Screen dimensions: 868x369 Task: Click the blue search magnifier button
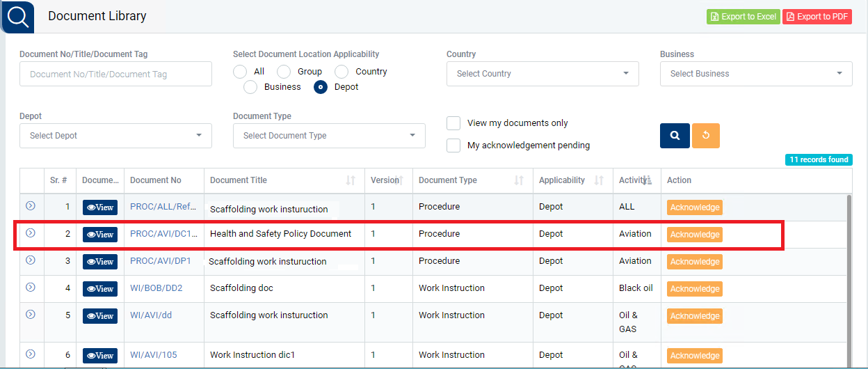[675, 136]
